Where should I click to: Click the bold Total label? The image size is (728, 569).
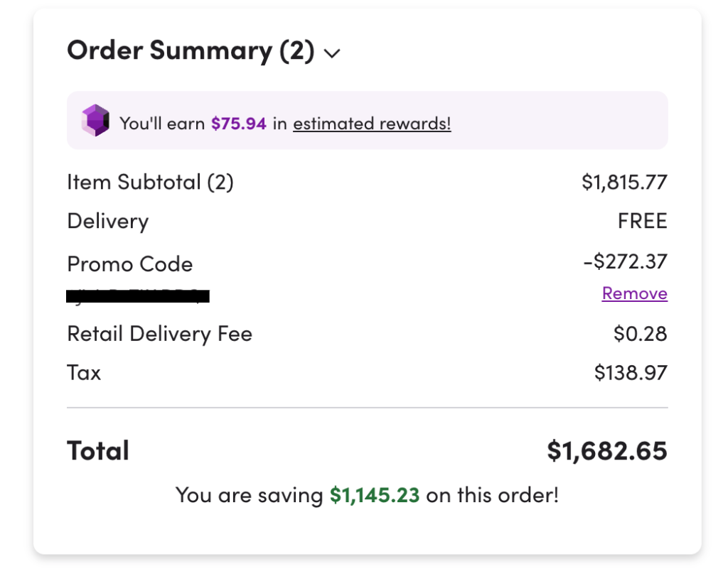[98, 451]
